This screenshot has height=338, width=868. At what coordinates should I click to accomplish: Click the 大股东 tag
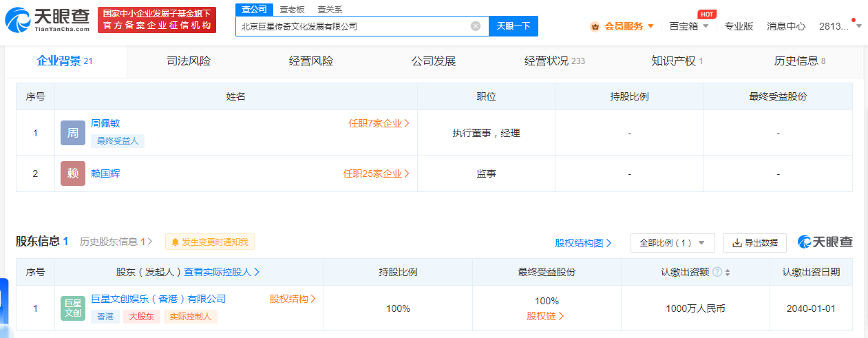point(142,317)
